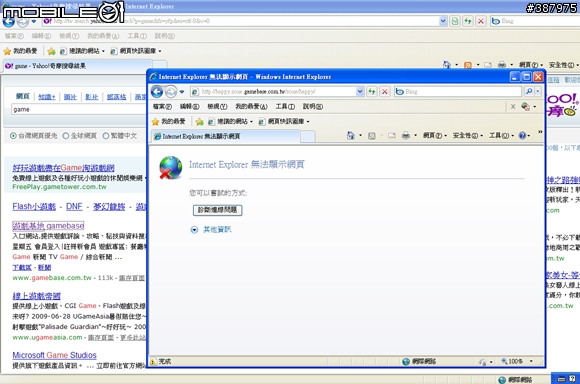Go back in the front error window
The height and width of the screenshot is (384, 580).
tap(157, 91)
